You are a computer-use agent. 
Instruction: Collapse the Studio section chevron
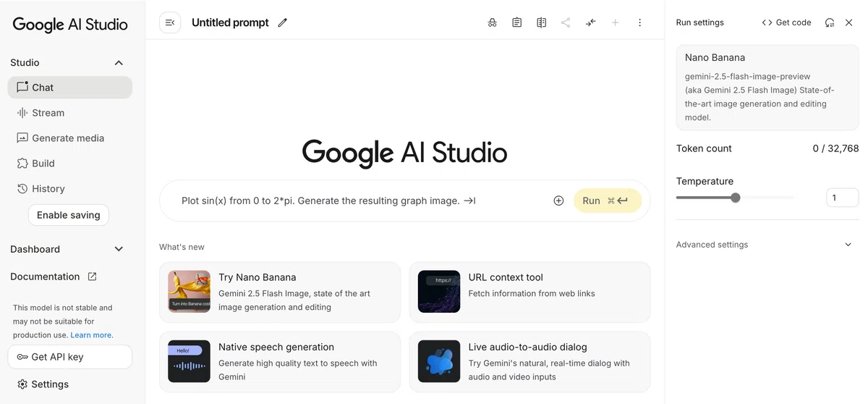(119, 63)
